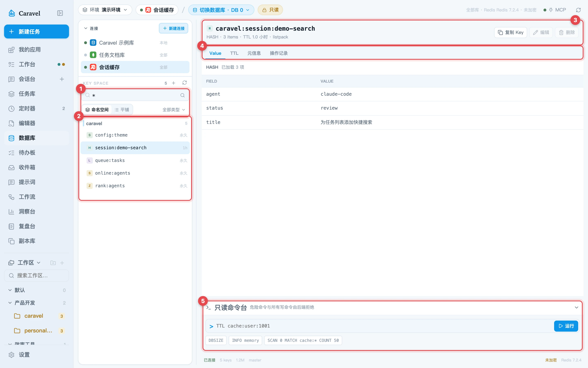Viewport: 588px width, 368px height.
Task: Switch to the TTL tab
Action: click(x=234, y=53)
